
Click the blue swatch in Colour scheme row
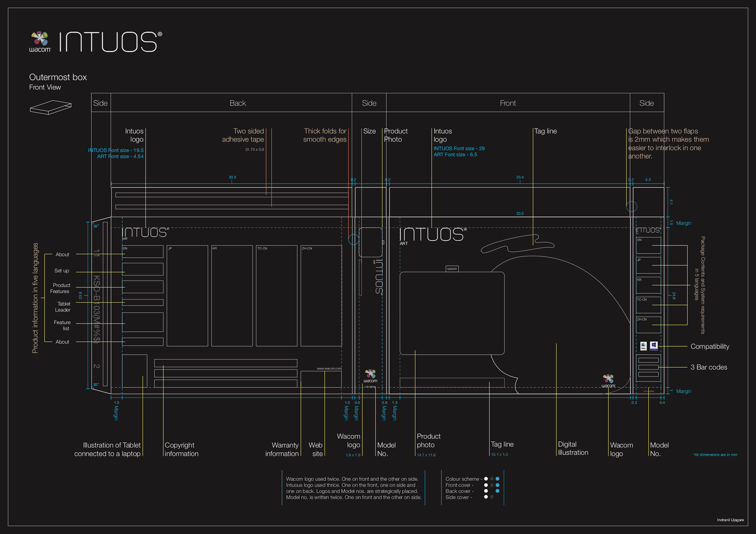tap(497, 479)
